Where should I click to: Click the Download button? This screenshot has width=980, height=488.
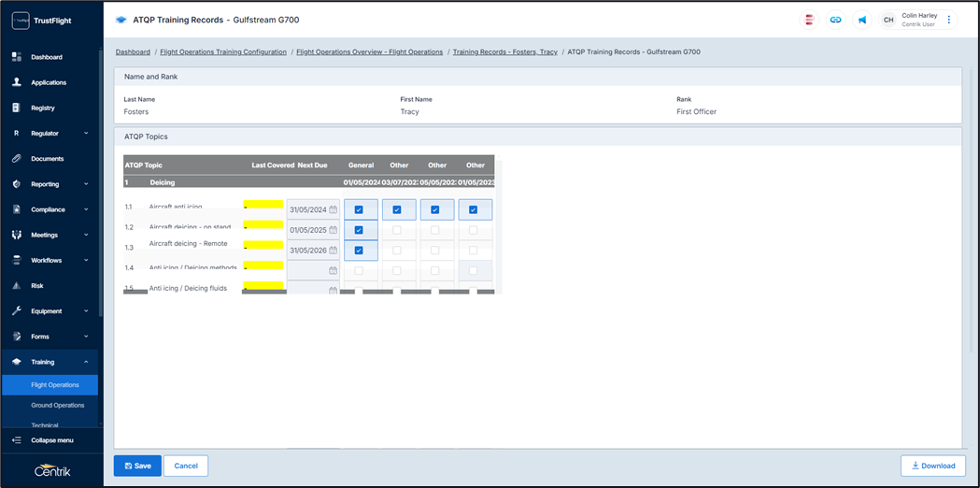[x=932, y=466]
